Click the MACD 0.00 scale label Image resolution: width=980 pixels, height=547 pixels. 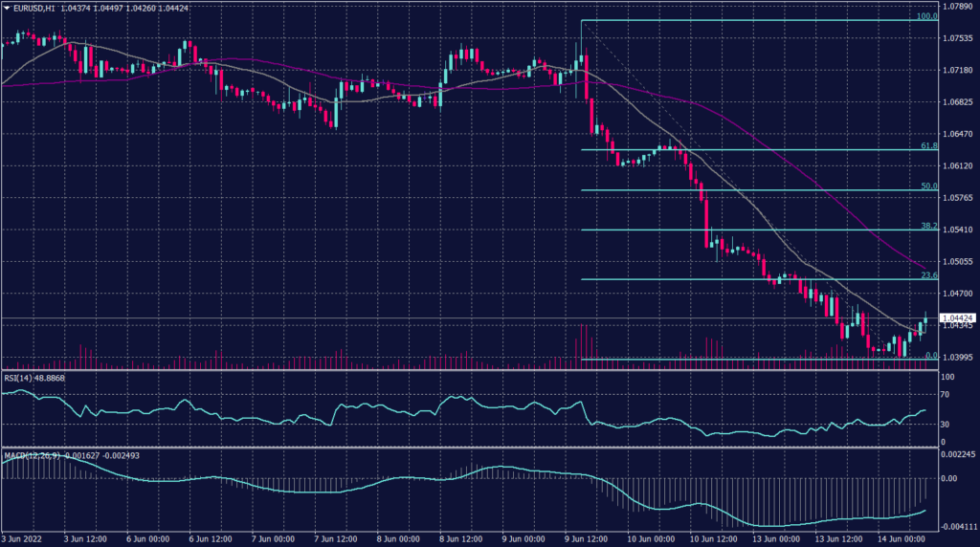[950, 479]
